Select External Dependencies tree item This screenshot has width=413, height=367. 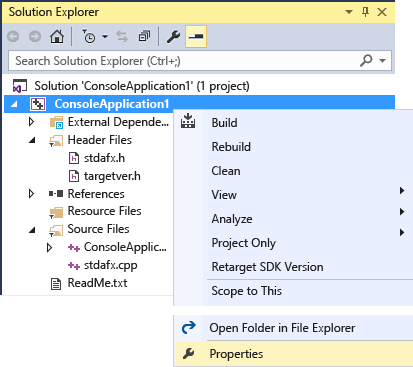[x=118, y=122]
